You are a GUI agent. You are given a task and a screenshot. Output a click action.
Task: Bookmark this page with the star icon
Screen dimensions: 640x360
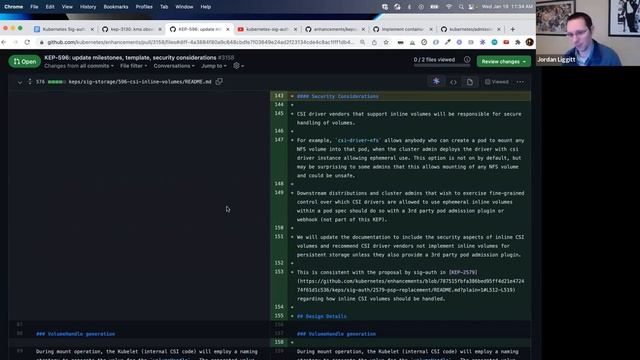coord(386,42)
